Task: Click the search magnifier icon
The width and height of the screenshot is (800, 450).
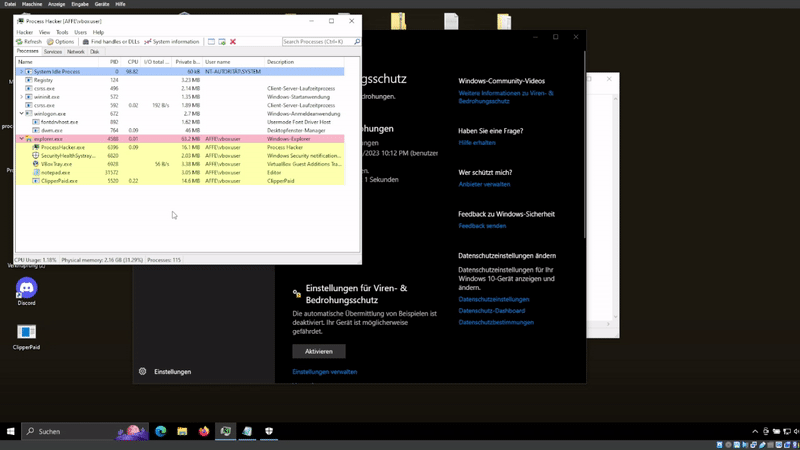Action: (x=357, y=42)
